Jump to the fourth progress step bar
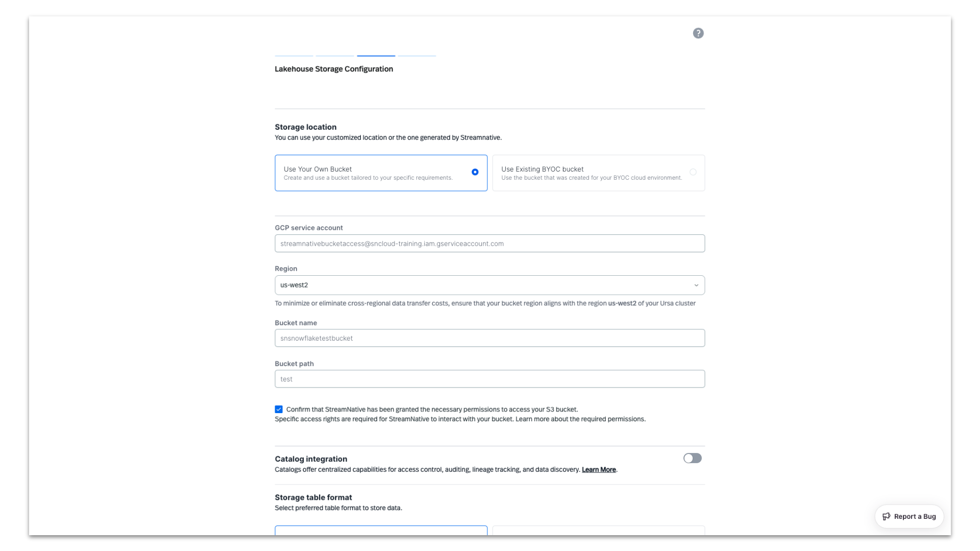Viewport: 980px width, 551px height. point(416,56)
